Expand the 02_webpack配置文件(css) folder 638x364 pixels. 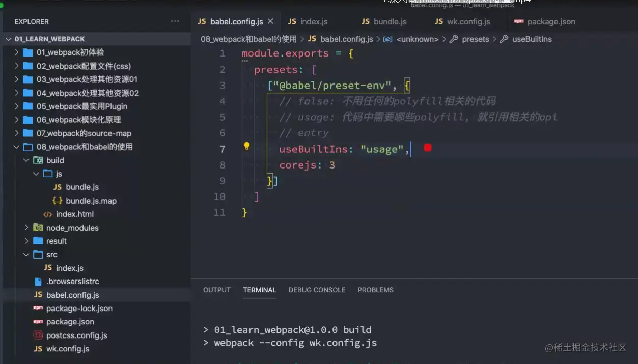click(x=17, y=66)
